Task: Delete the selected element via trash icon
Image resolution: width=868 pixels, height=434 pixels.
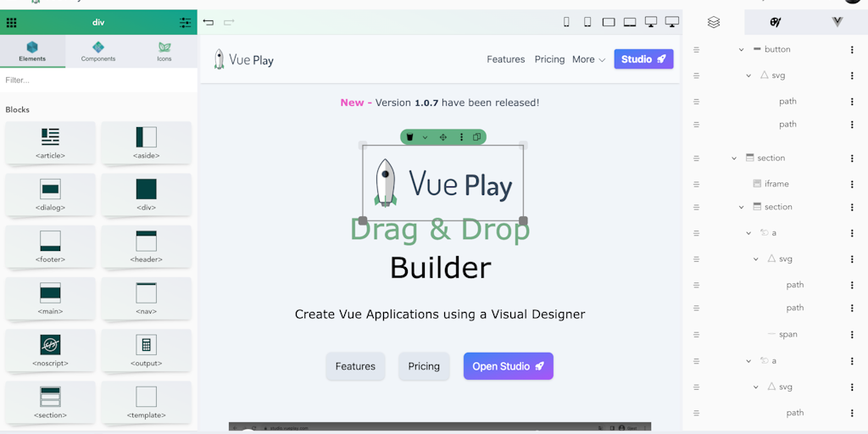Action: 409,137
